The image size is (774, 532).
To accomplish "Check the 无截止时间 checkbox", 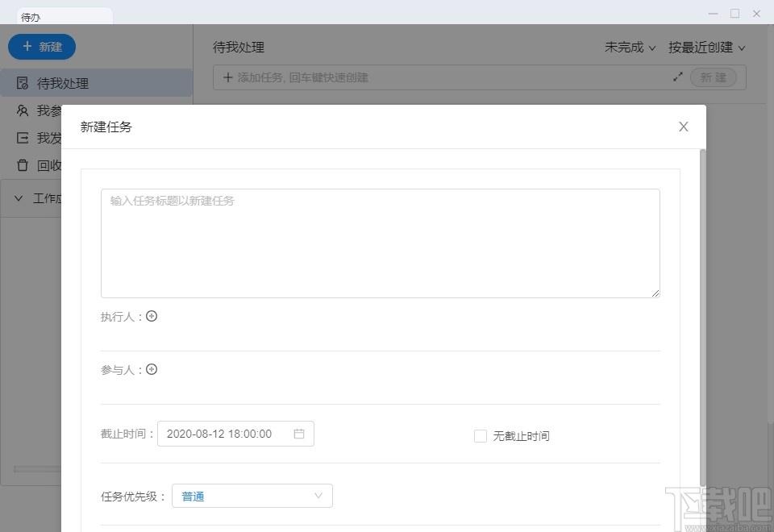I will (481, 436).
